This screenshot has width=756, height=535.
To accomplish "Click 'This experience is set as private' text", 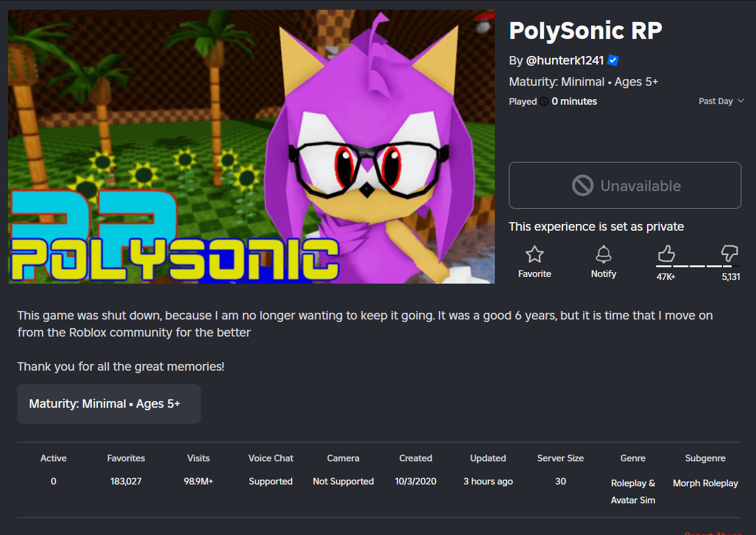I will point(597,226).
